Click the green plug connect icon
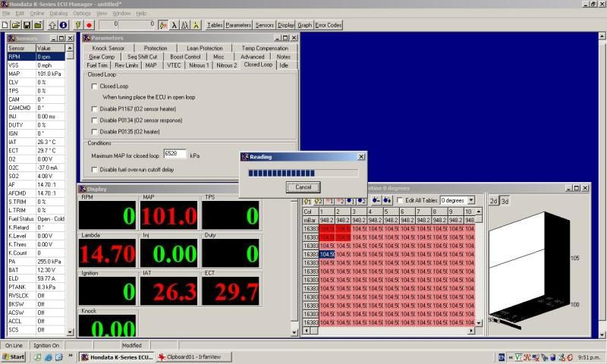Screen dimensions: 607x364 tap(77, 25)
